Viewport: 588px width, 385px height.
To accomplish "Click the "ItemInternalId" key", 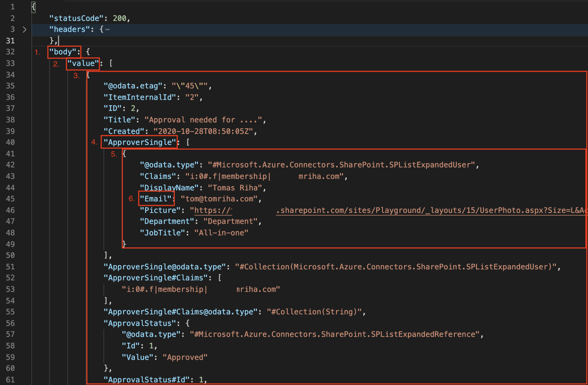I will pos(140,97).
